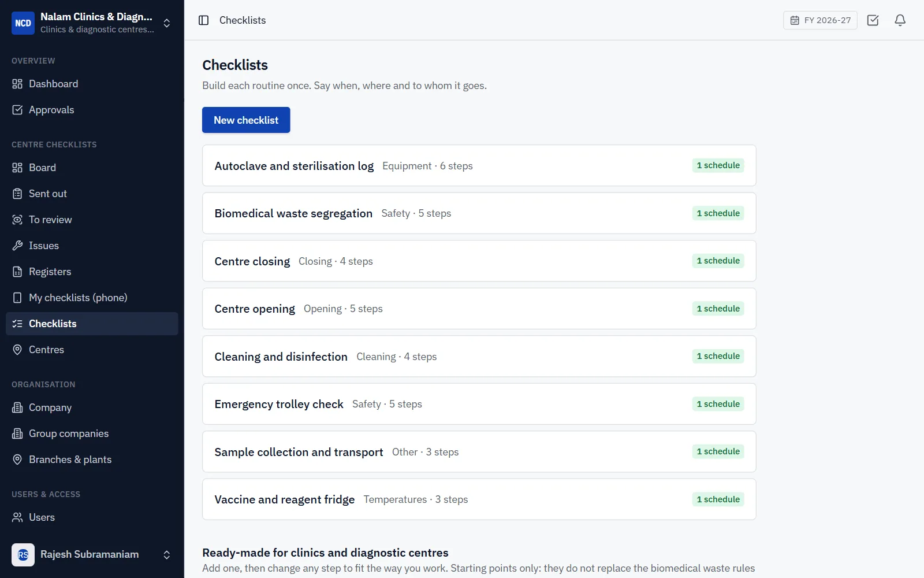The image size is (924, 578).
Task: Click the Company building icon
Action: (17, 407)
